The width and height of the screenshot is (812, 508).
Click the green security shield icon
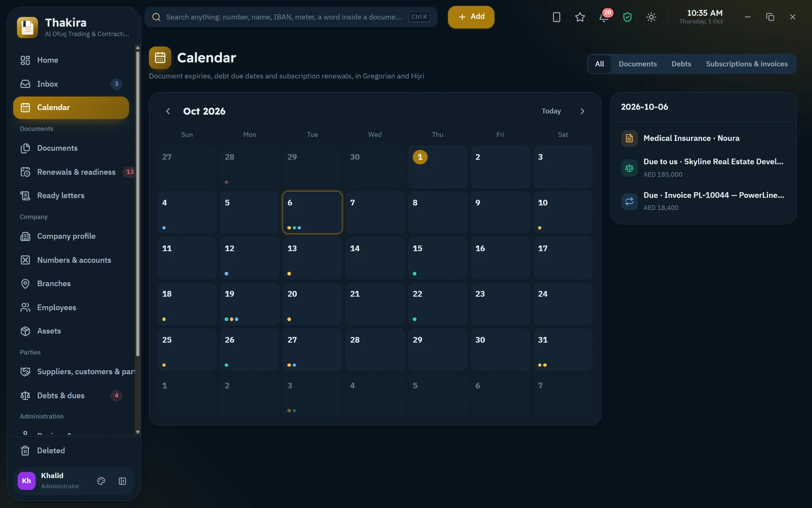tap(628, 17)
